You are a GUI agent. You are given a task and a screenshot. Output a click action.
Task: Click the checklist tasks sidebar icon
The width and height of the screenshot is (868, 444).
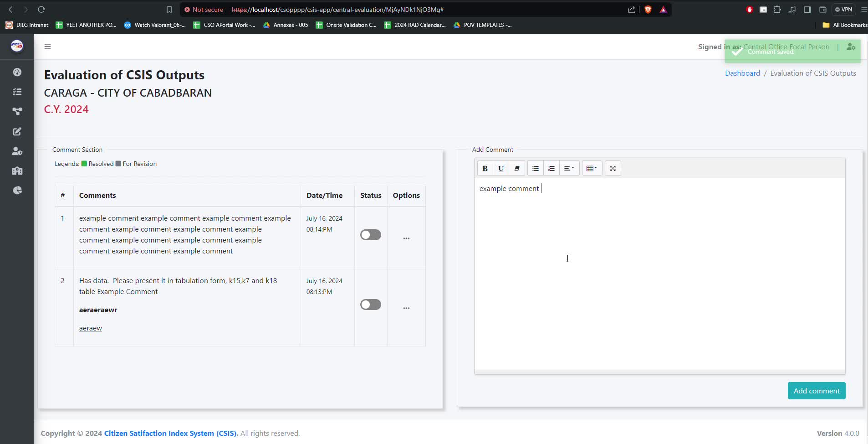[17, 92]
